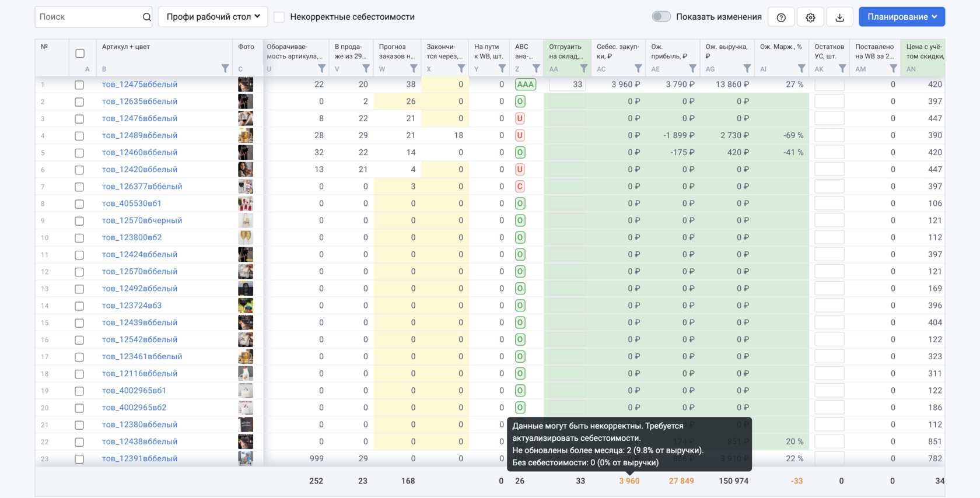The image size is (980, 498).
Task: Toggle the Показать изменения switch
Action: tap(661, 16)
